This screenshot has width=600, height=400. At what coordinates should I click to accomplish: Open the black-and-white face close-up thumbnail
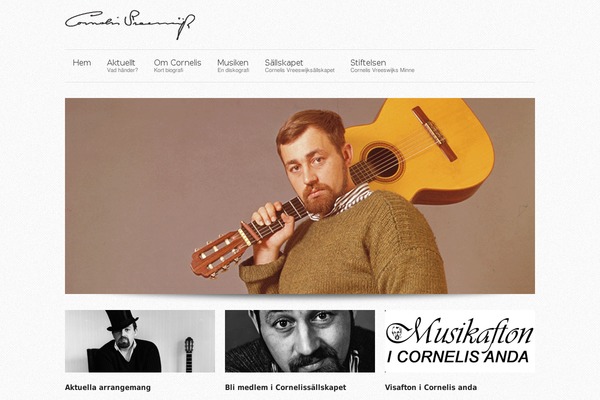300,341
